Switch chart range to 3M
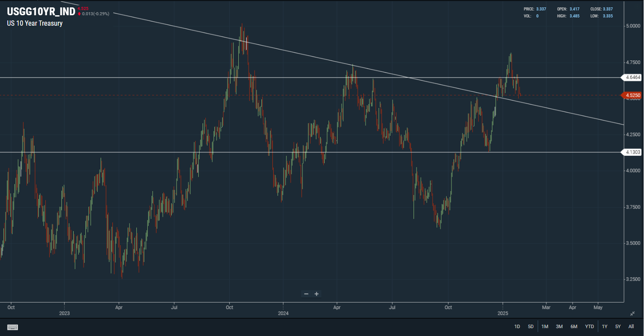Screen dimensions: 644x336 click(559, 326)
